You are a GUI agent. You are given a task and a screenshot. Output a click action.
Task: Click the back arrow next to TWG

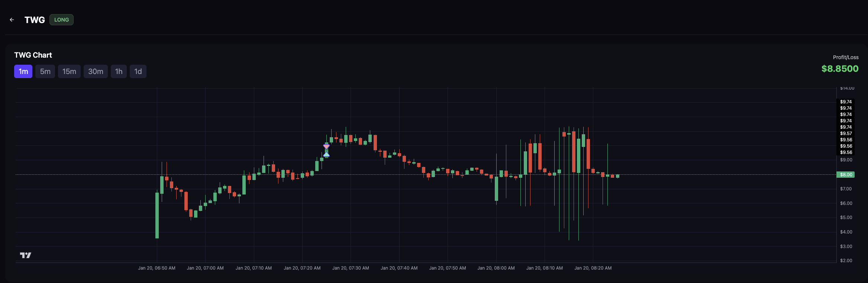click(x=12, y=20)
